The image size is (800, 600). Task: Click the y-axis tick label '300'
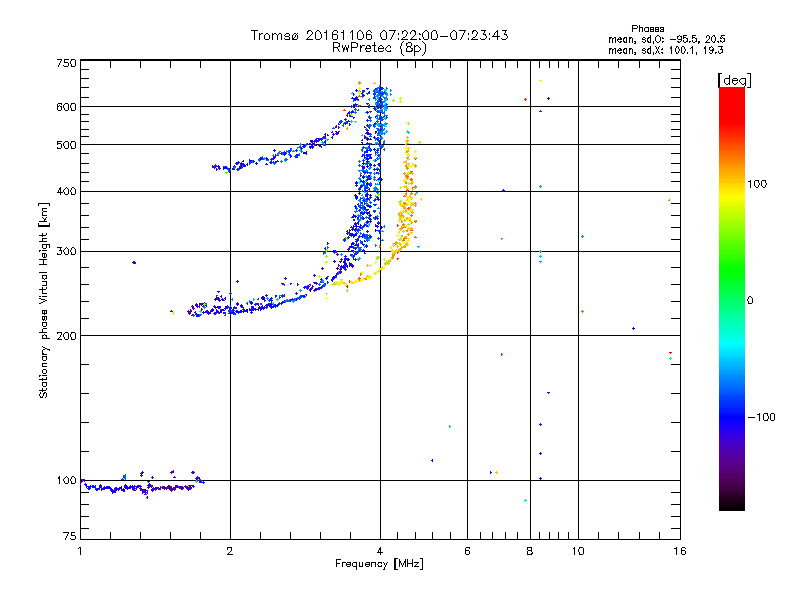click(x=66, y=252)
